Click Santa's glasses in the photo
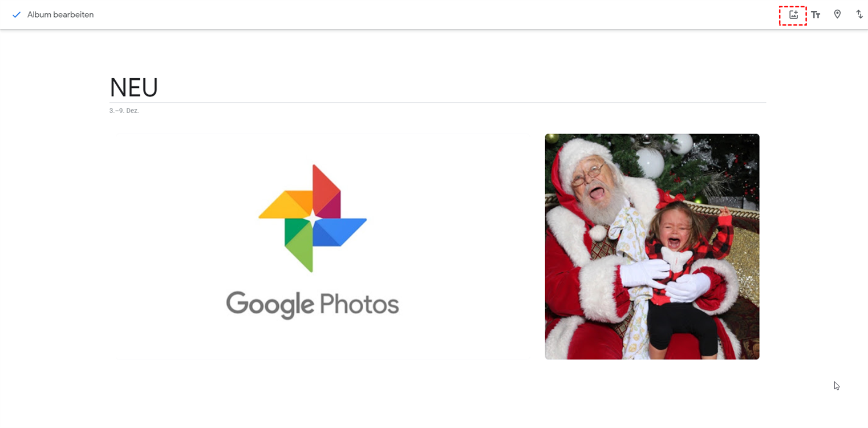This screenshot has width=868, height=428. pos(586,174)
